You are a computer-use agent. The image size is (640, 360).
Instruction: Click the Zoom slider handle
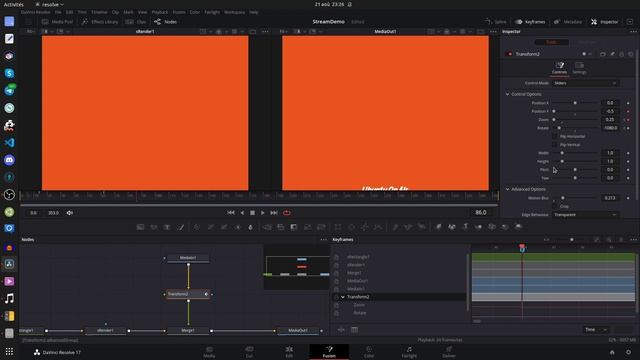tap(554, 120)
